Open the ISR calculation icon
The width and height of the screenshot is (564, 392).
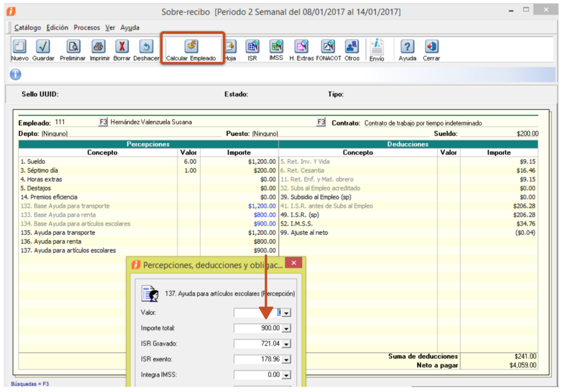(x=252, y=47)
